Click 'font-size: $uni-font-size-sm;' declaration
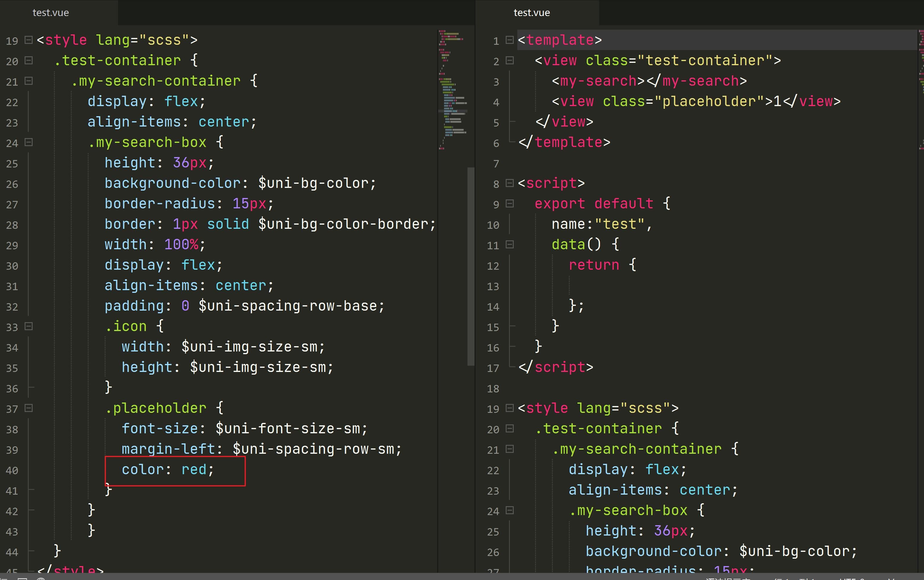The height and width of the screenshot is (580, 924). 244,429
